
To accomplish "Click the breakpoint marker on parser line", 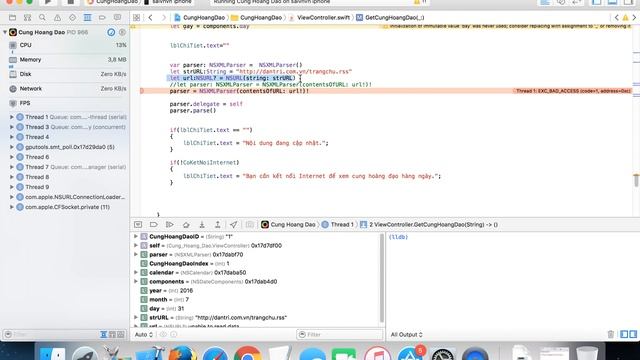I will [142, 91].
